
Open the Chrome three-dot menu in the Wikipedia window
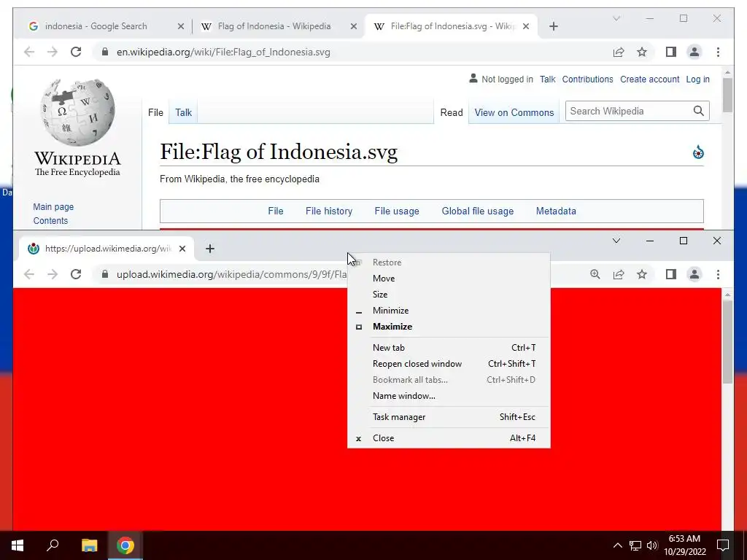click(718, 52)
